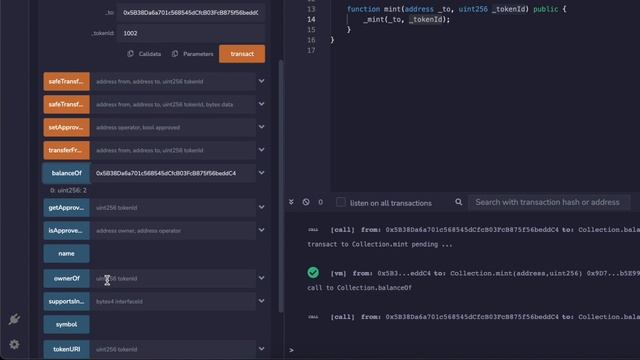Screen dimensions: 640x360
Task: Expand tokenURI parameters chevron
Action: [x=261, y=349]
